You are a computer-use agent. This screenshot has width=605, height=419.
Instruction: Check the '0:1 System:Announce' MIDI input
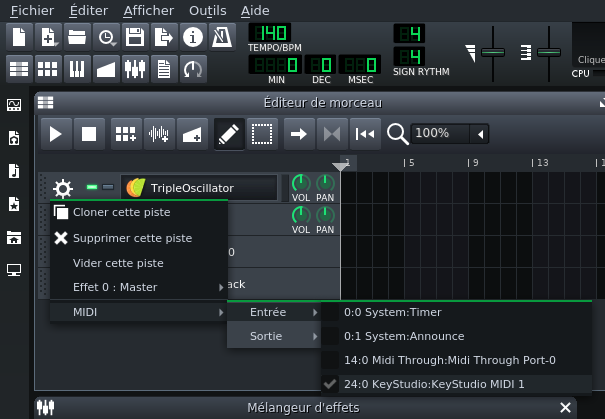(456, 336)
